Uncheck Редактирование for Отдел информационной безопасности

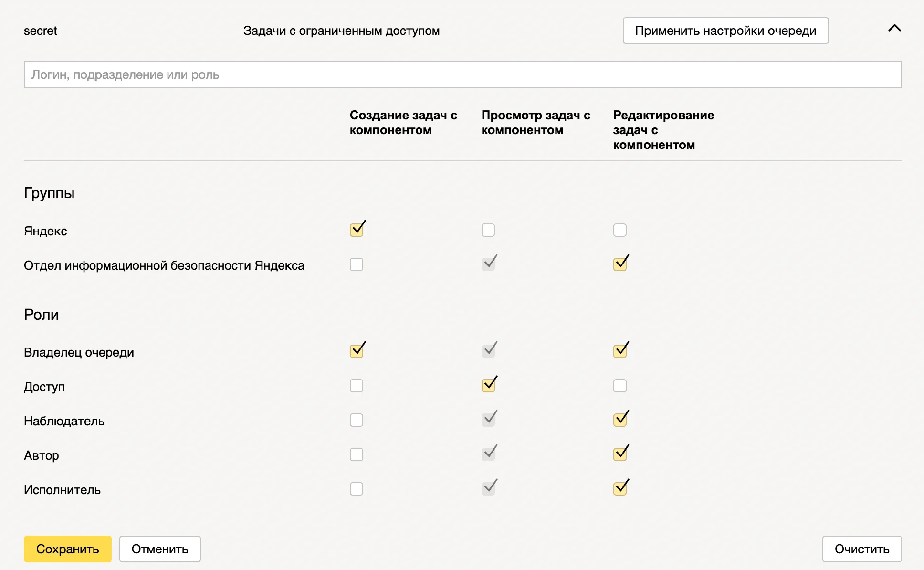[619, 264]
